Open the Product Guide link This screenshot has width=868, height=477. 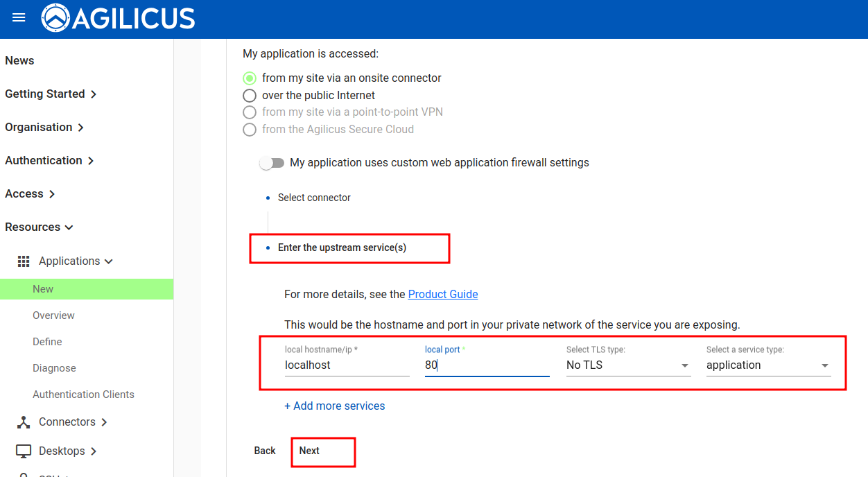pyautogui.click(x=443, y=295)
